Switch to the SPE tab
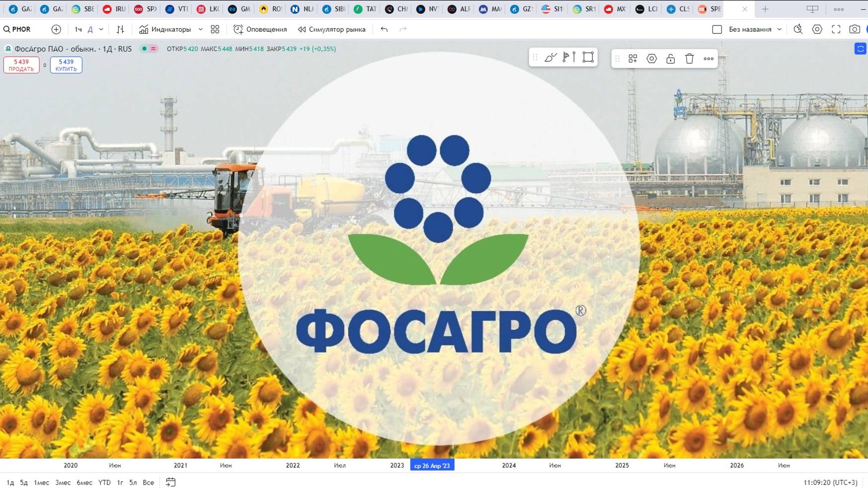The width and height of the screenshot is (868, 488). 710,9
